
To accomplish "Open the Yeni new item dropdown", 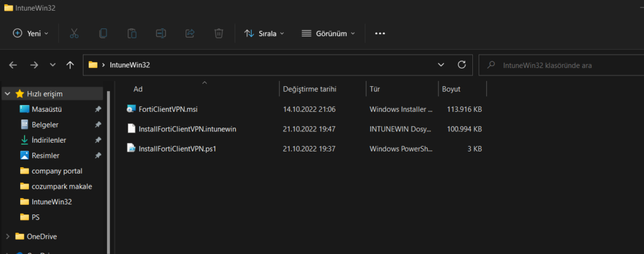I will [x=30, y=34].
